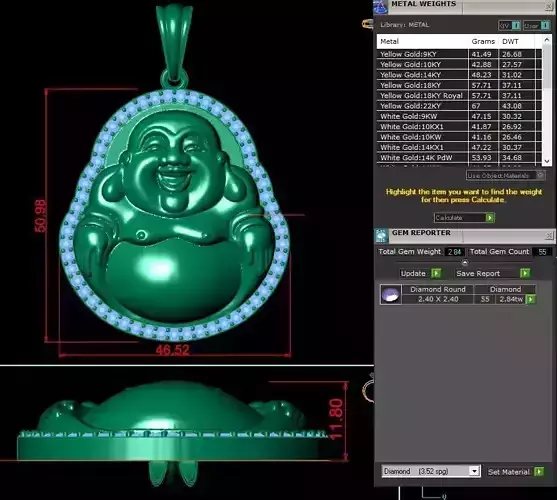557x500 pixels.
Task: Click the Gem Reporter panel icon
Action: tap(382, 236)
